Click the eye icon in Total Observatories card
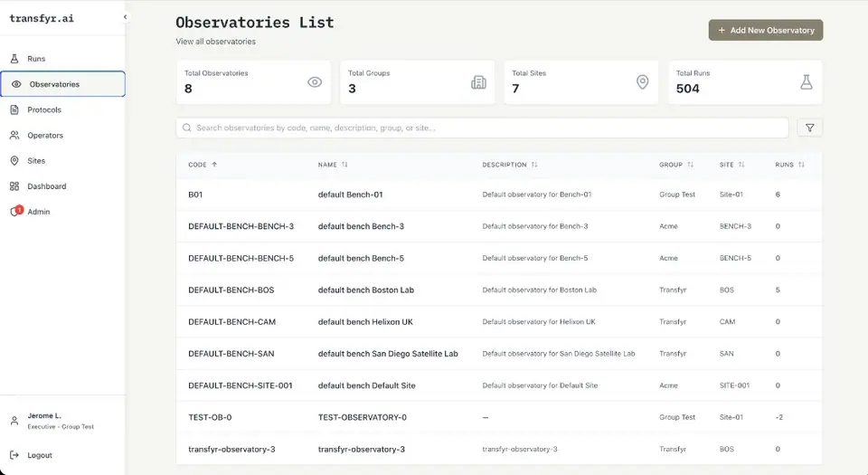 click(x=315, y=82)
